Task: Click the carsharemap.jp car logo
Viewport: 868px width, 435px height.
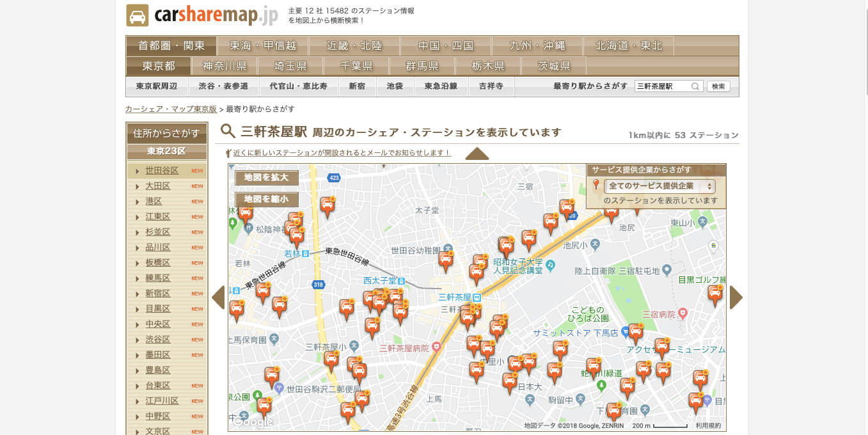Action: (x=137, y=15)
